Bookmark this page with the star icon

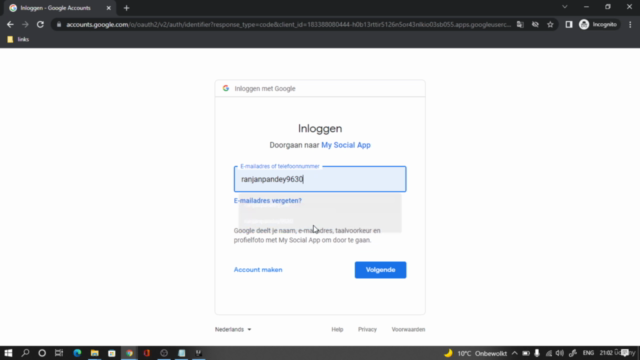pos(550,24)
